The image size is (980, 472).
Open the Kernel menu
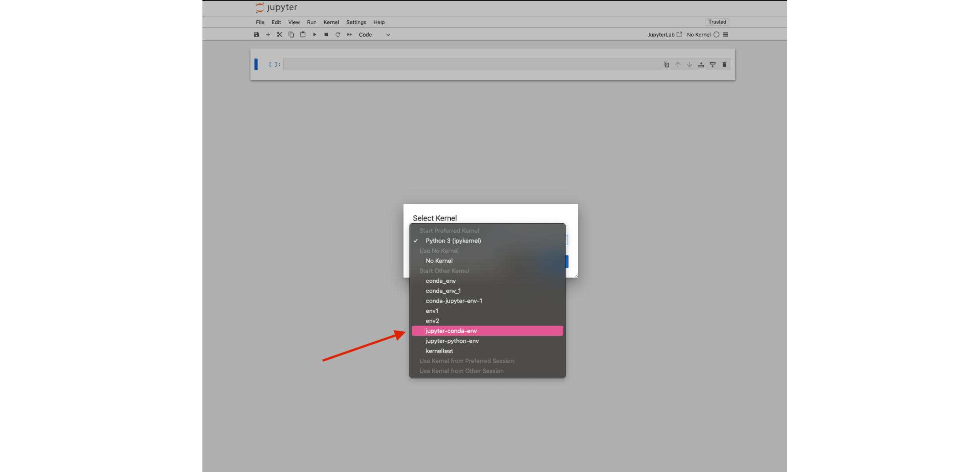[331, 22]
